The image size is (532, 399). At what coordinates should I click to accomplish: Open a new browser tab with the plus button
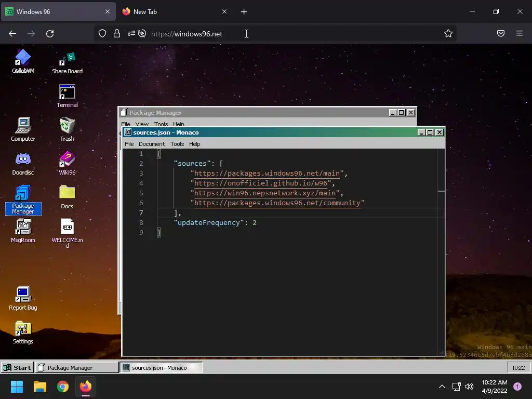(244, 12)
